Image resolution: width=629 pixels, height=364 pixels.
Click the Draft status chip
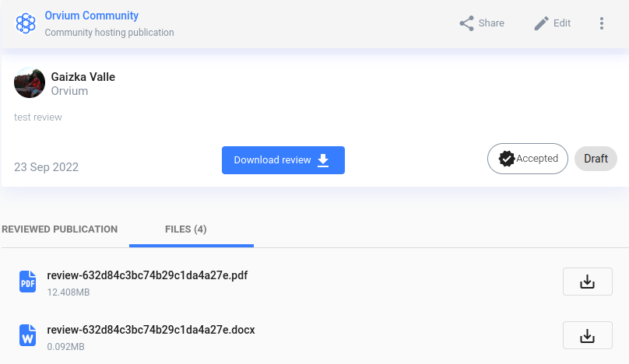[x=596, y=159]
